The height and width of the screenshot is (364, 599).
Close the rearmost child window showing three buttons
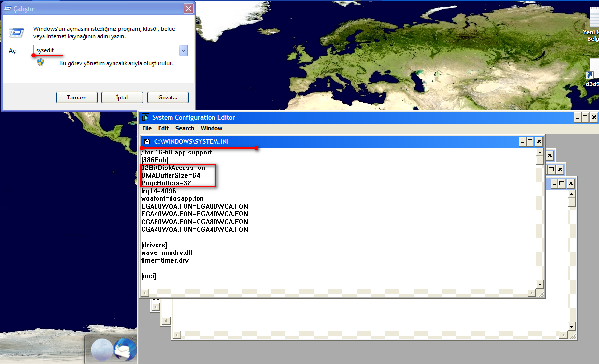click(571, 183)
